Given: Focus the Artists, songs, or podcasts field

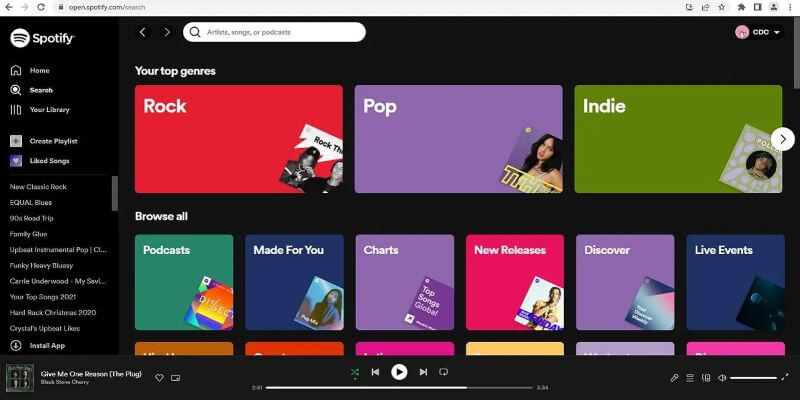Looking at the screenshot, I should click(x=274, y=32).
